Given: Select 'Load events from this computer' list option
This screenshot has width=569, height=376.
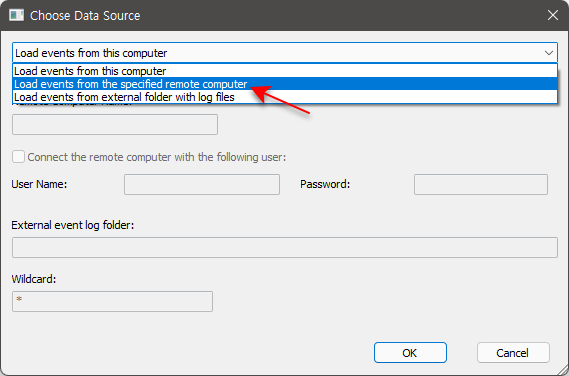Looking at the screenshot, I should (285, 71).
